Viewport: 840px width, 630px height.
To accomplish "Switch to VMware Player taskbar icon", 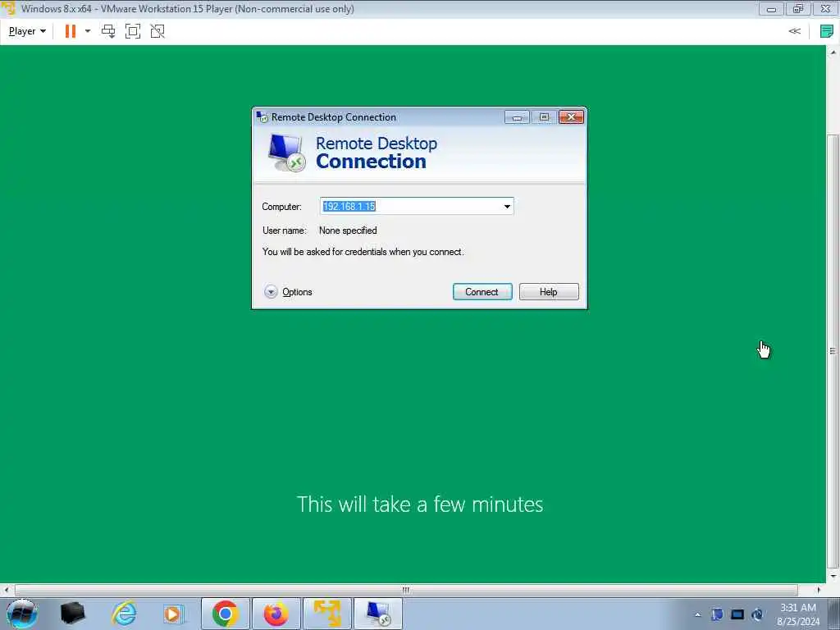I will click(x=327, y=614).
